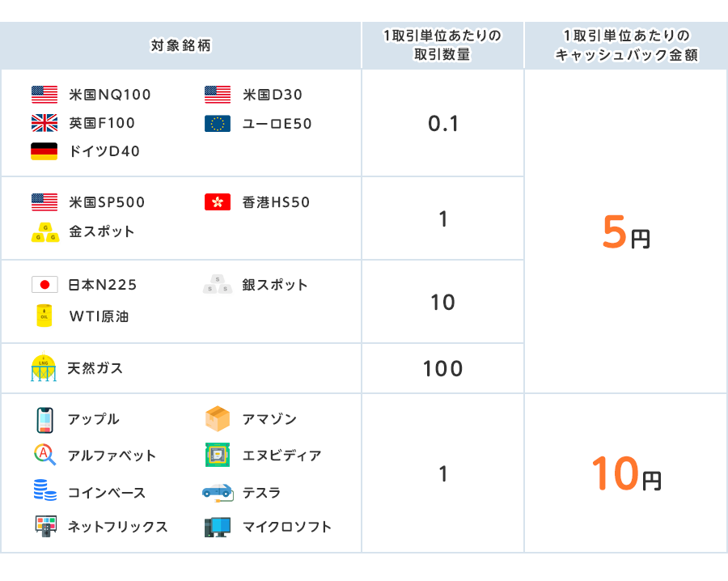Screen dimensions: 728x581
Task: Select the 0.1 trade quantity cell
Action: point(442,122)
